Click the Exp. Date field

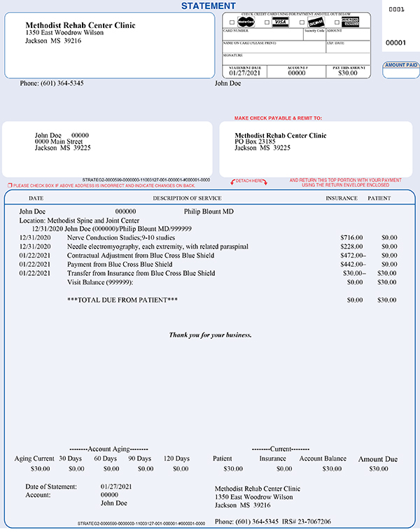[x=348, y=47]
